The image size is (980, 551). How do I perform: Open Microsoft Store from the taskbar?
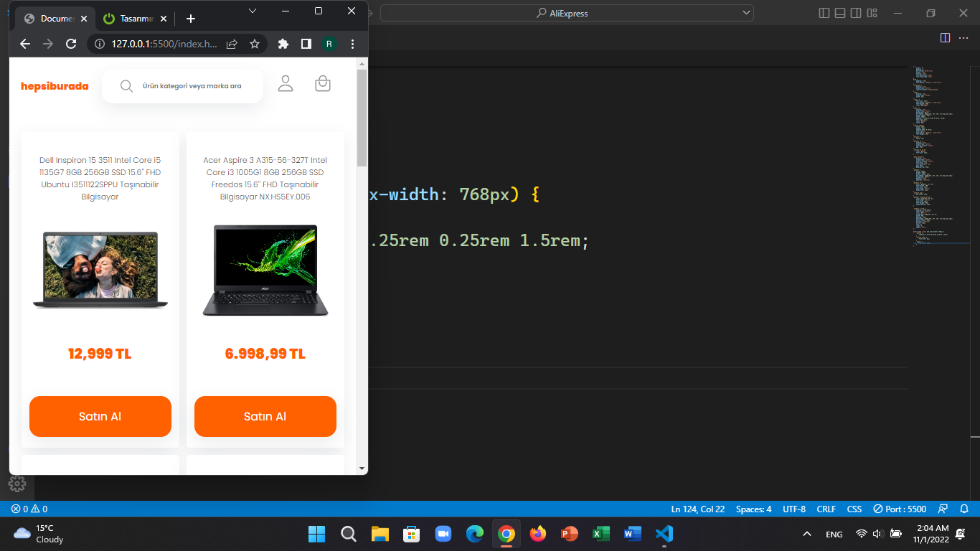(412, 534)
